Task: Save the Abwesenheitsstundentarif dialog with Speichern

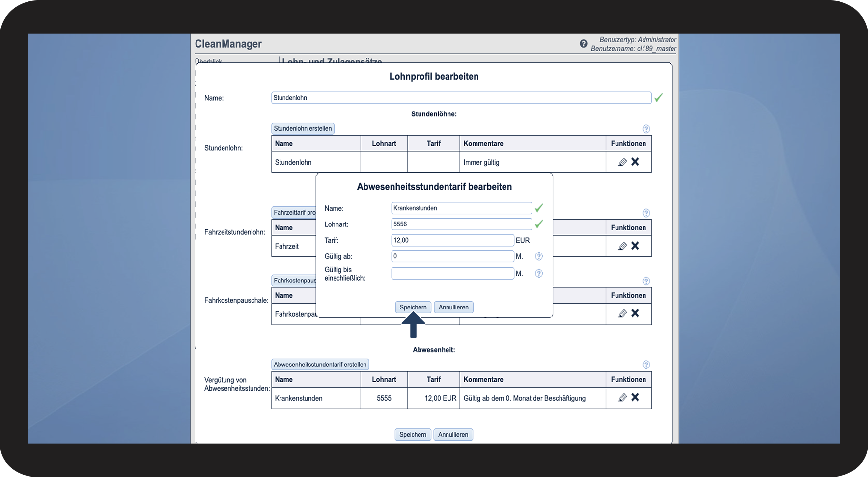Action: click(413, 308)
